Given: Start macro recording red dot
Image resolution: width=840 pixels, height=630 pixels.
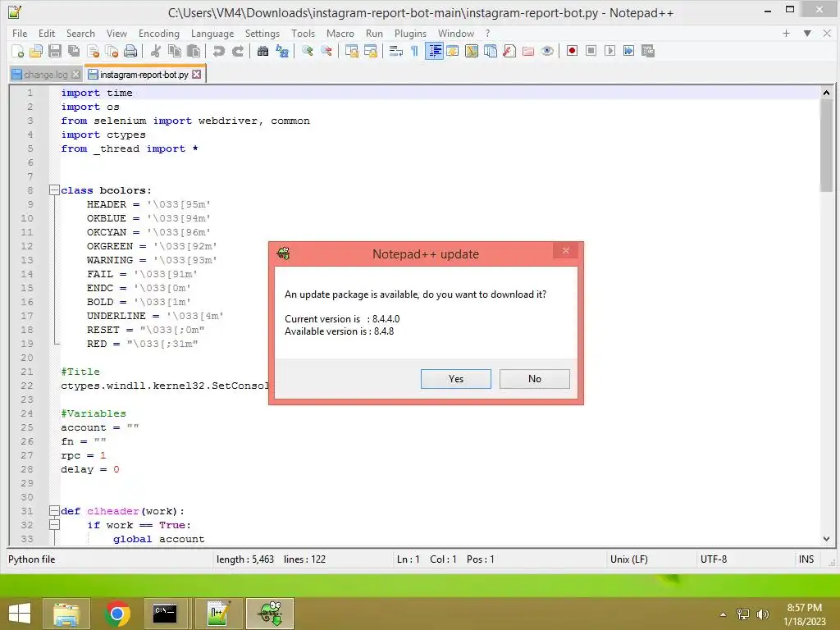Looking at the screenshot, I should click(572, 51).
